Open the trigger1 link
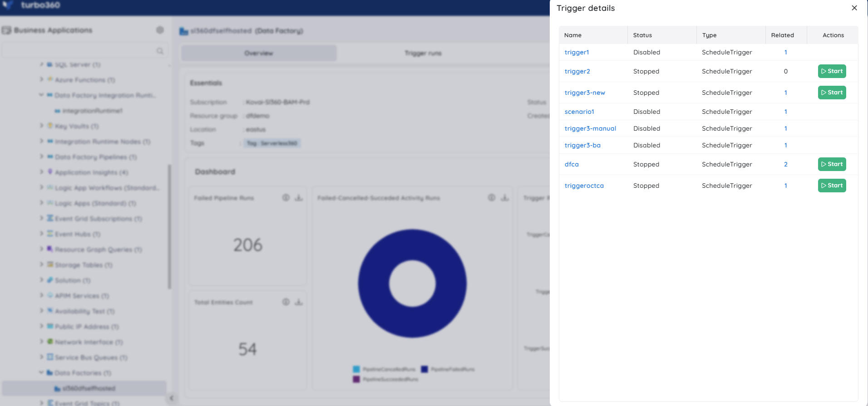Image resolution: width=868 pixels, height=406 pixels. [x=577, y=52]
